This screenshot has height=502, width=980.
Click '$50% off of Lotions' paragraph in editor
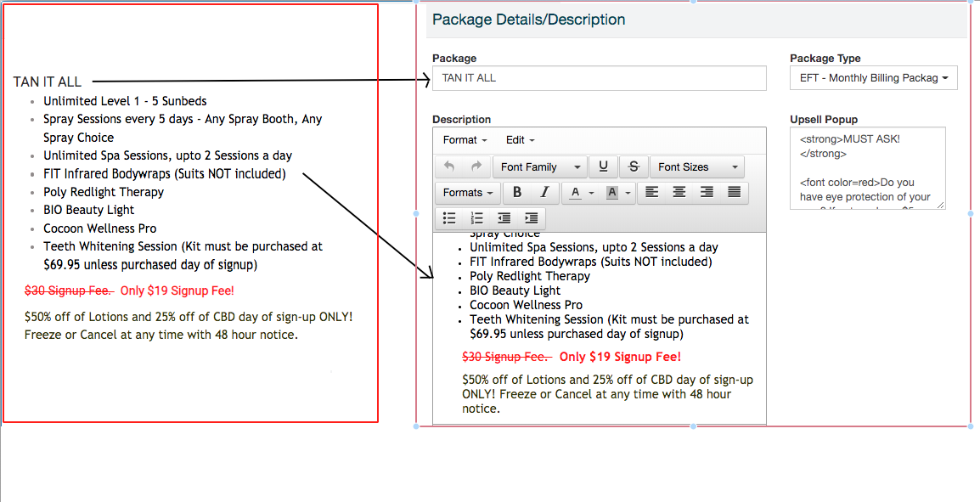point(608,394)
